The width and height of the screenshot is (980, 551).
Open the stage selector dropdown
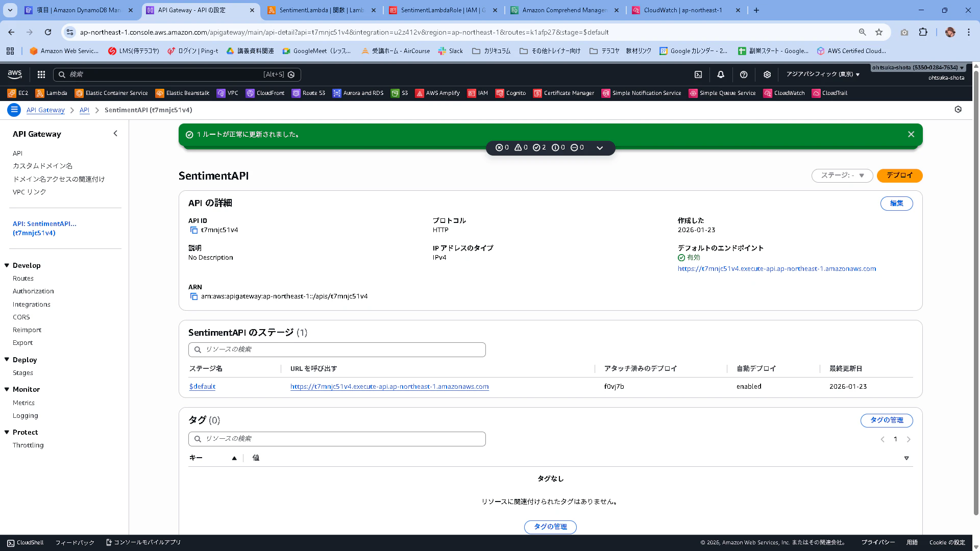(842, 176)
